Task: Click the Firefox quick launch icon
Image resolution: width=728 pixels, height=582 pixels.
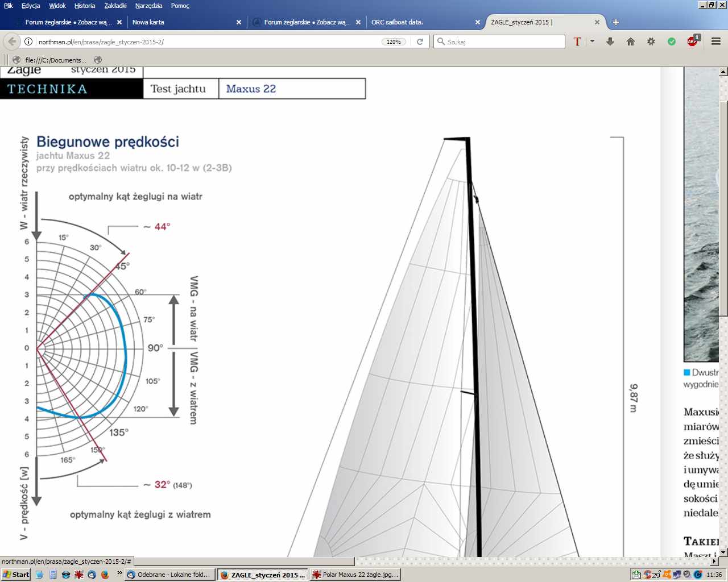Action: (105, 575)
